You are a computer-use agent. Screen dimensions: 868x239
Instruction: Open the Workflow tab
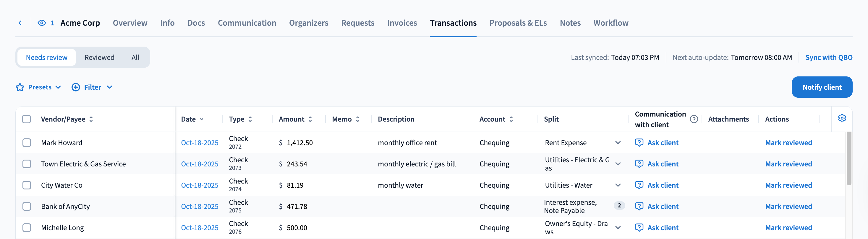click(x=611, y=23)
